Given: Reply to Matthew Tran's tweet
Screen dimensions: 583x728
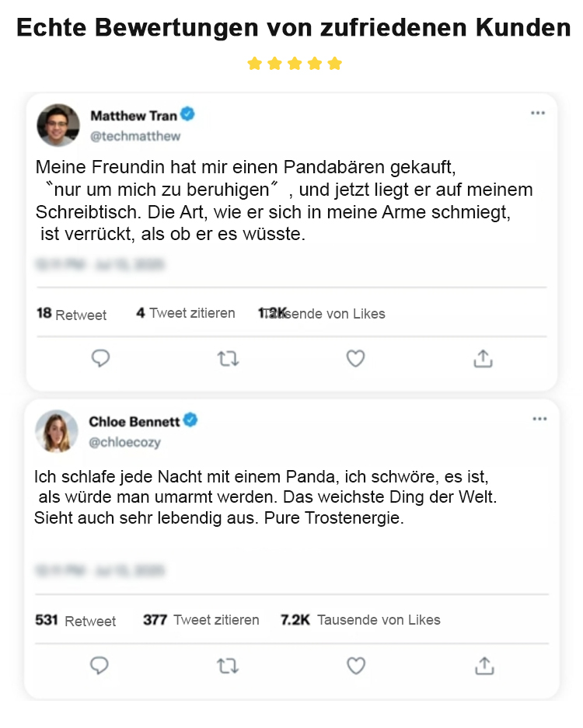Looking at the screenshot, I should click(x=100, y=358).
